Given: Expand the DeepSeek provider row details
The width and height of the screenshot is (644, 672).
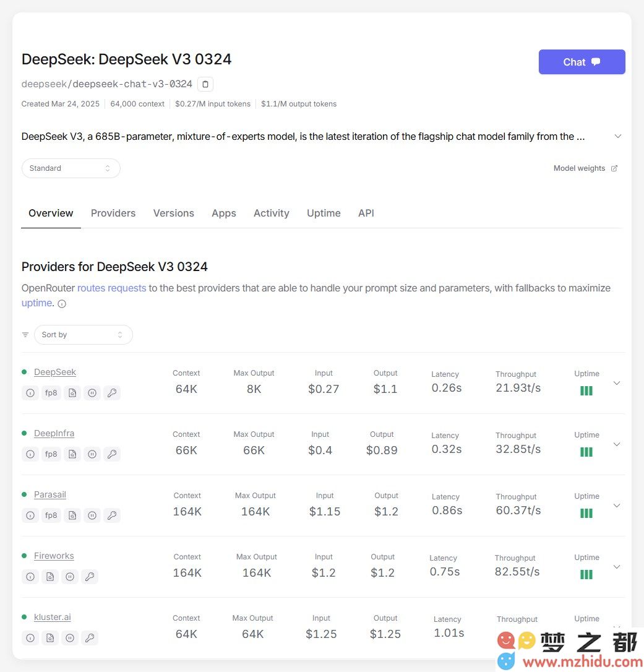Looking at the screenshot, I should [617, 383].
